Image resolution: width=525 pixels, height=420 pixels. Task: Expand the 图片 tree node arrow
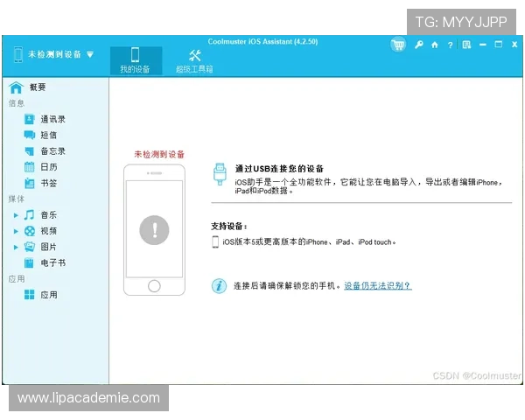16,247
